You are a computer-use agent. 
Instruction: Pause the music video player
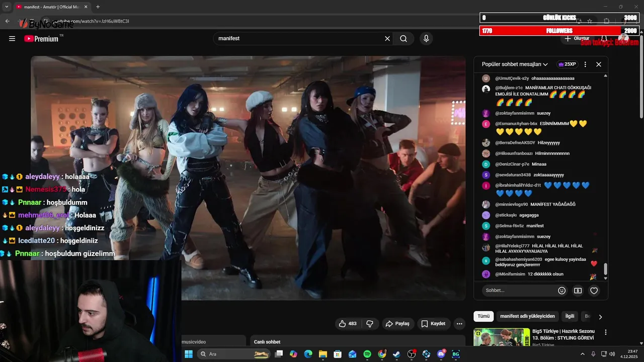pos(248,178)
